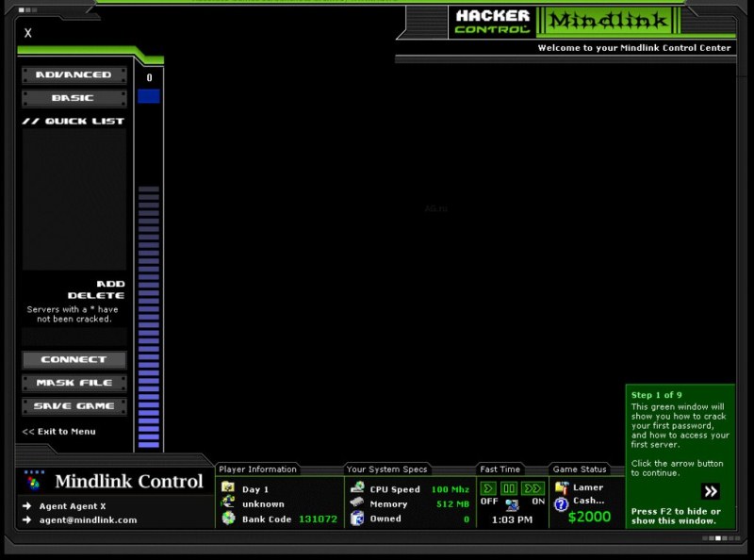Click the Memory module icon

(x=357, y=503)
